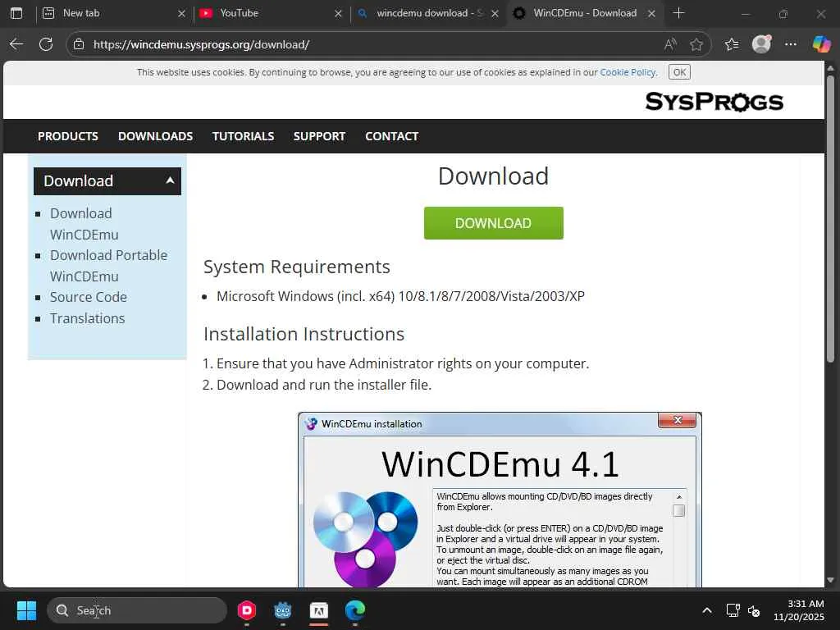Close the WinCDEmu - Download tab
840x630 pixels.
coord(651,13)
